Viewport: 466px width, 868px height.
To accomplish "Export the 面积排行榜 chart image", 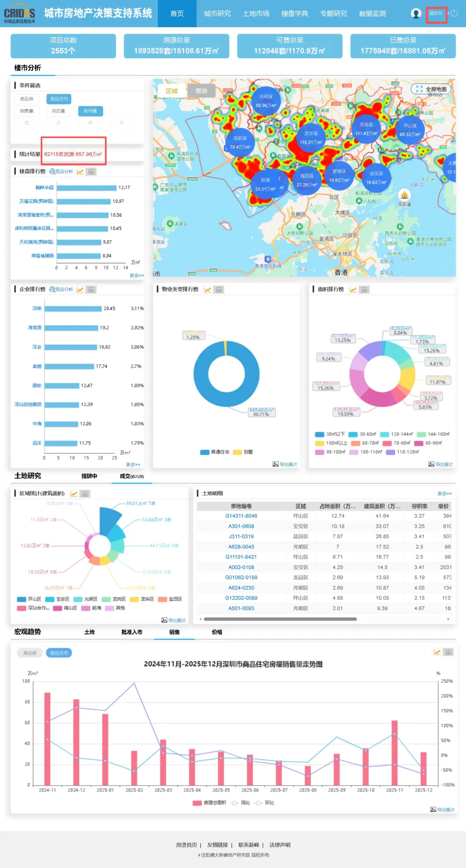I will tap(441, 464).
